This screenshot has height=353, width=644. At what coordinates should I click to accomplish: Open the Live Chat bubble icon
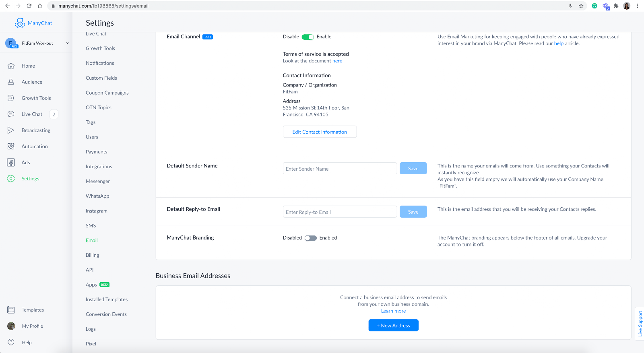(x=11, y=114)
